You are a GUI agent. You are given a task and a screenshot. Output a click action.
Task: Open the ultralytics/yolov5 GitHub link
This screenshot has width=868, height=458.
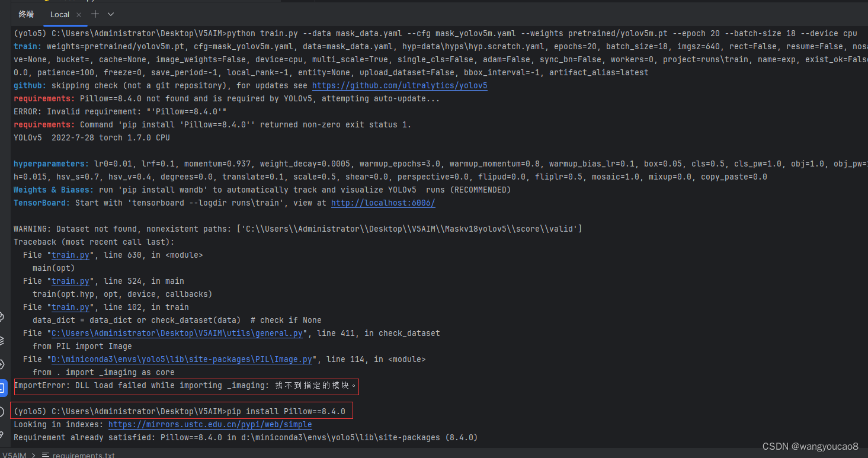click(399, 85)
